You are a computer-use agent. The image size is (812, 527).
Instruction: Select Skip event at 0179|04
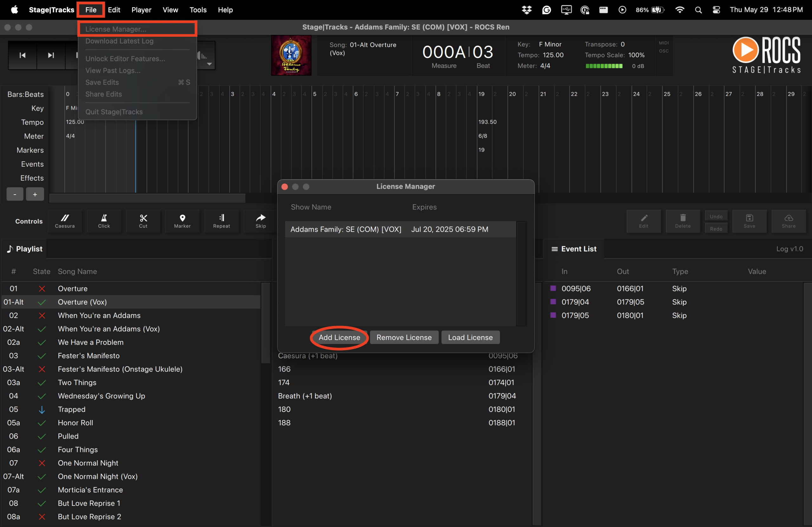click(674, 302)
